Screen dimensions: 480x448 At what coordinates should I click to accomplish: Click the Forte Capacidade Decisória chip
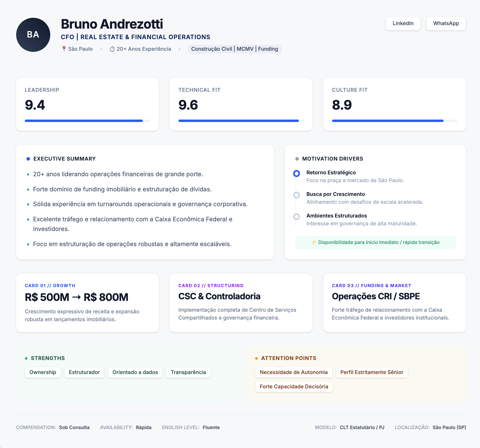point(294,387)
